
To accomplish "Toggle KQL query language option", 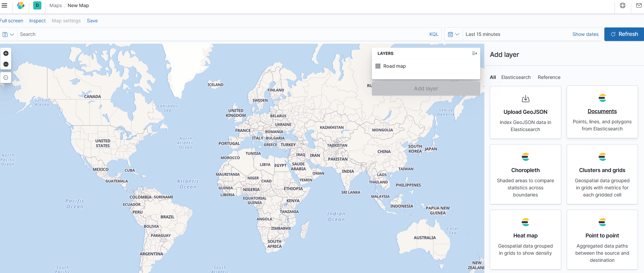I will coord(434,34).
